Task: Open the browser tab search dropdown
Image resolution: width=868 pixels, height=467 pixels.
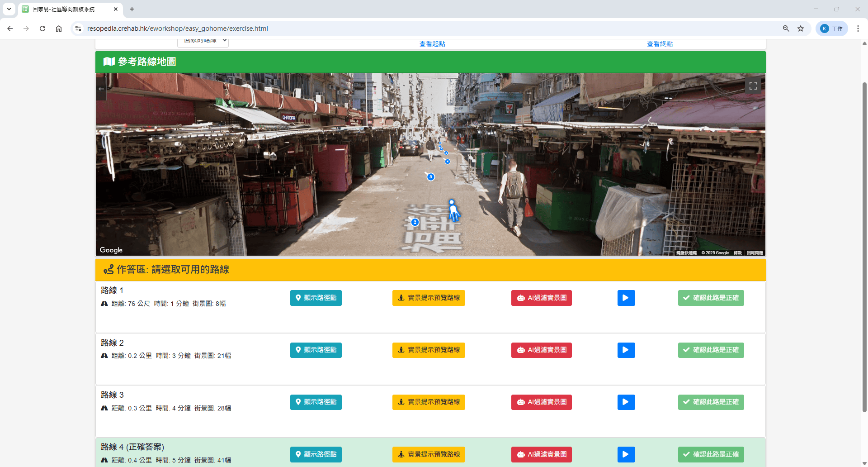Action: pos(9,9)
